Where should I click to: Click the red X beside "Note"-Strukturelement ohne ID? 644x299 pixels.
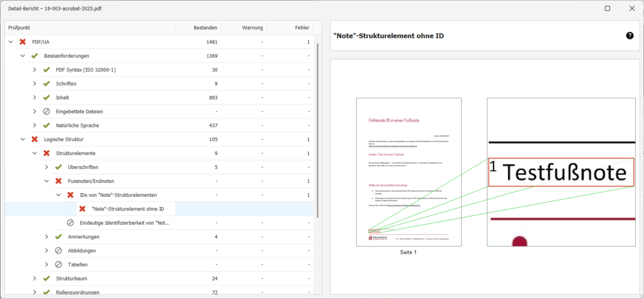(82, 209)
